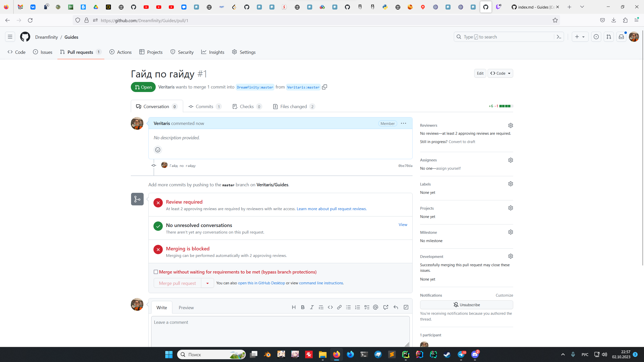Expand the create new plus dropdown
Screen dimensions: 644x362
(x=580, y=37)
